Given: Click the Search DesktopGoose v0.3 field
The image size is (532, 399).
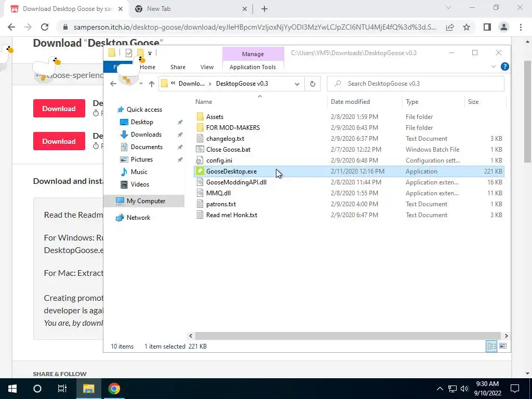Looking at the screenshot, I should (416, 84).
